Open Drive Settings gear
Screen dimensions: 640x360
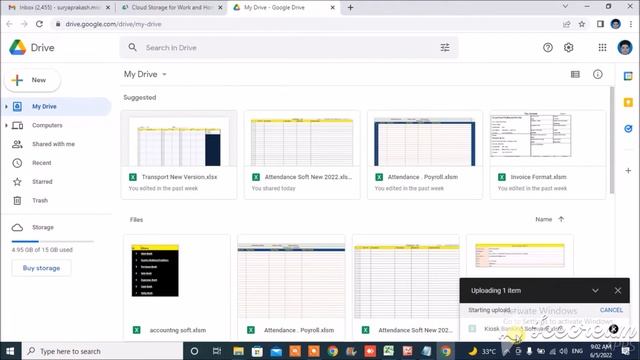pyautogui.click(x=569, y=48)
